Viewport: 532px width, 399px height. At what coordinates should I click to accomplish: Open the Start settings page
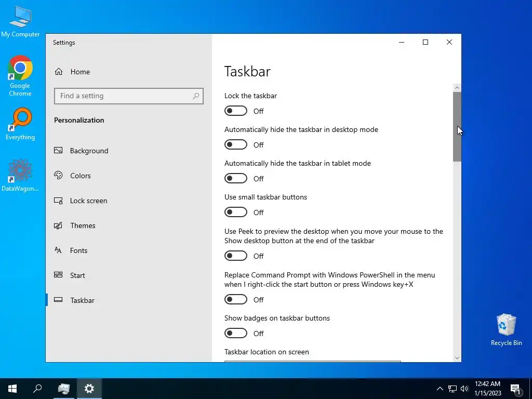129,275
